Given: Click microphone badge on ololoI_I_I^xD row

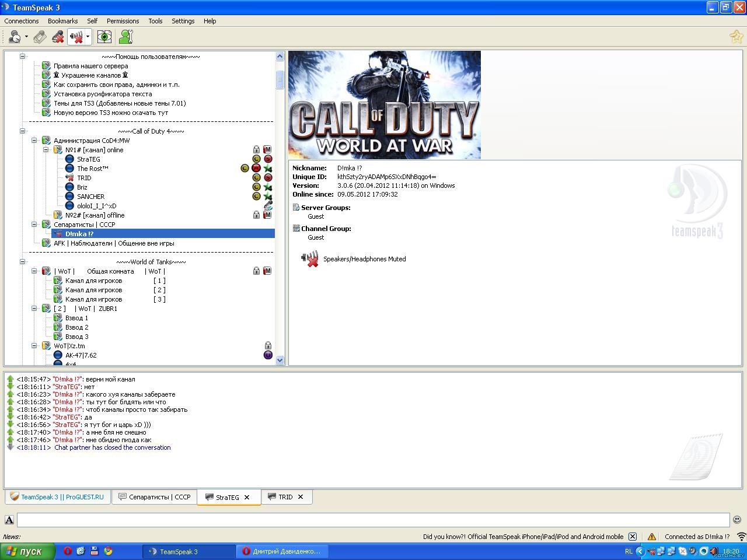Looking at the screenshot, I should [x=268, y=206].
